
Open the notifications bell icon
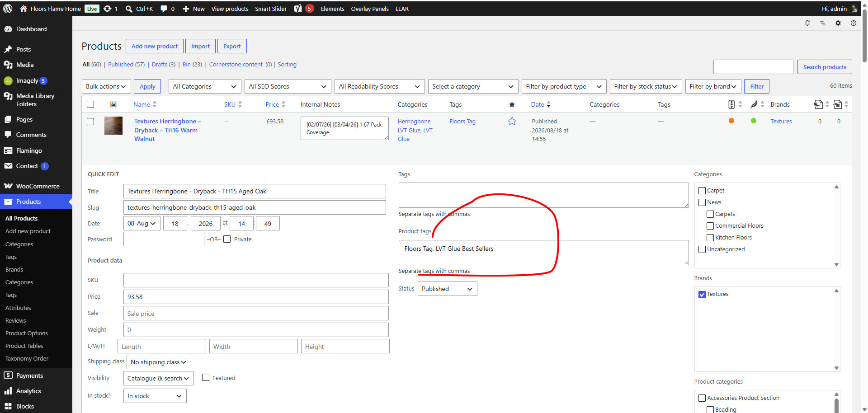click(807, 23)
